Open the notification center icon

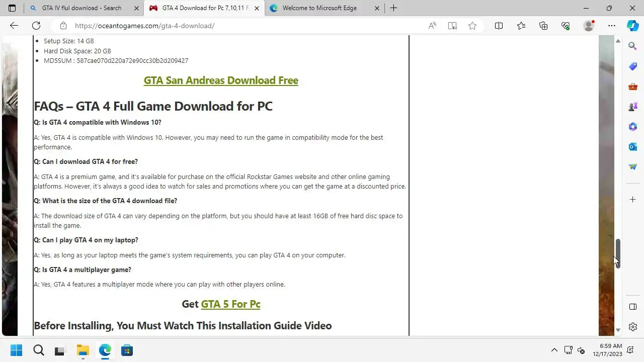(631, 350)
